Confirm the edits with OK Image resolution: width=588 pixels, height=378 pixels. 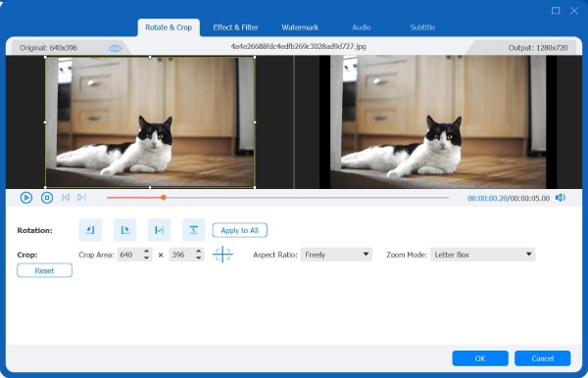480,358
